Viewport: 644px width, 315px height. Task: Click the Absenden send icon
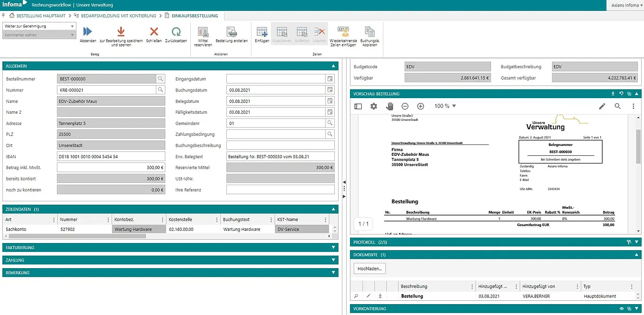(88, 32)
